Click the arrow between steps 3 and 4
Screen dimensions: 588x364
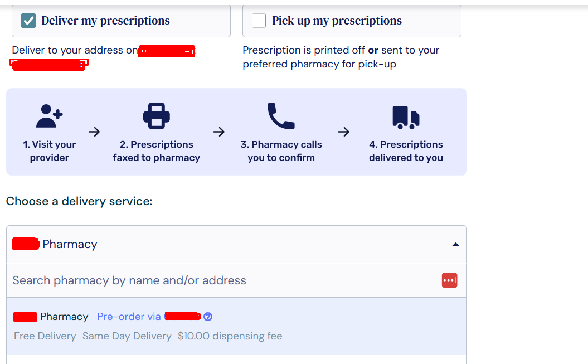point(343,132)
